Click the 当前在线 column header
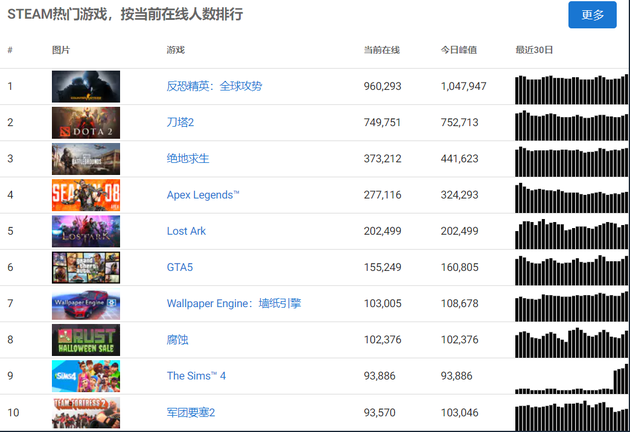The height and width of the screenshot is (432, 630). (x=382, y=50)
